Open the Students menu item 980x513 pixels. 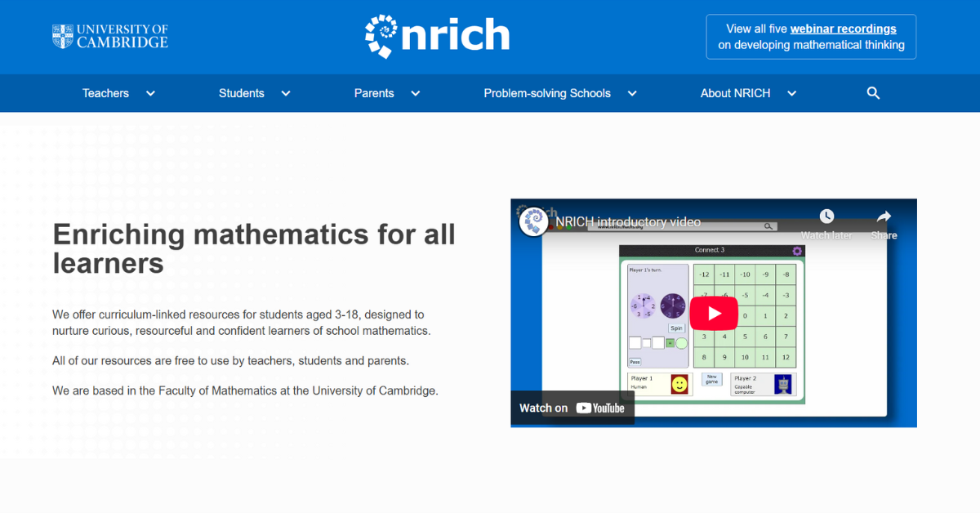click(x=241, y=93)
